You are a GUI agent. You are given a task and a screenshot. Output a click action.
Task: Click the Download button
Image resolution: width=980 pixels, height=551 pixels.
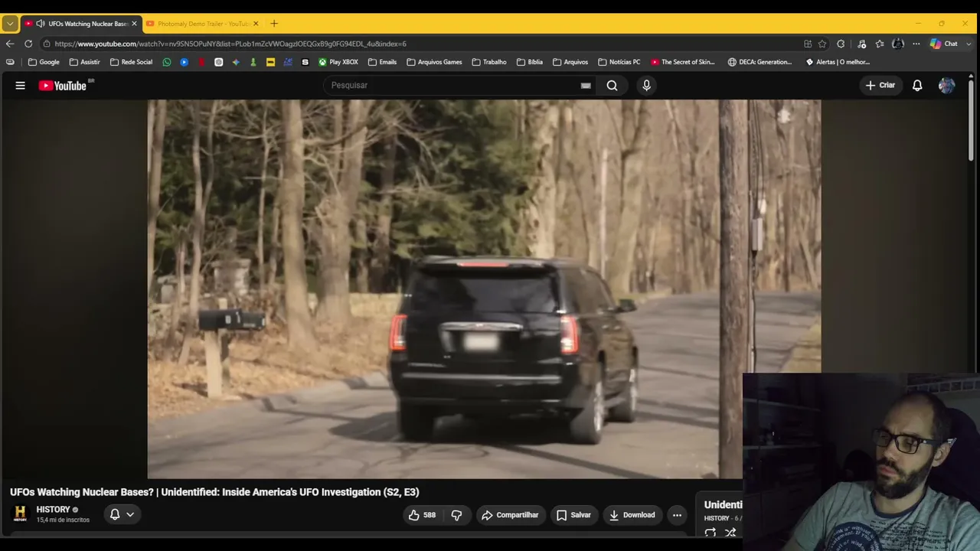[632, 515]
